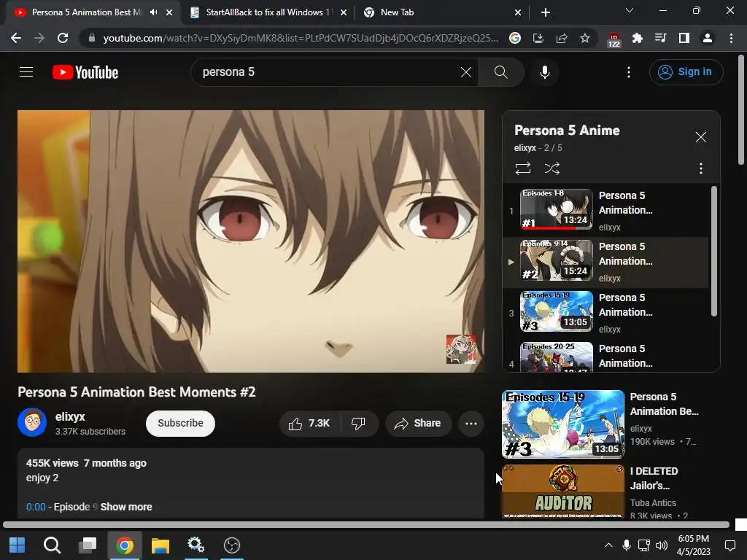Viewport: 747px width, 560px height.
Task: Toggle playlist shuffle
Action: 551,168
